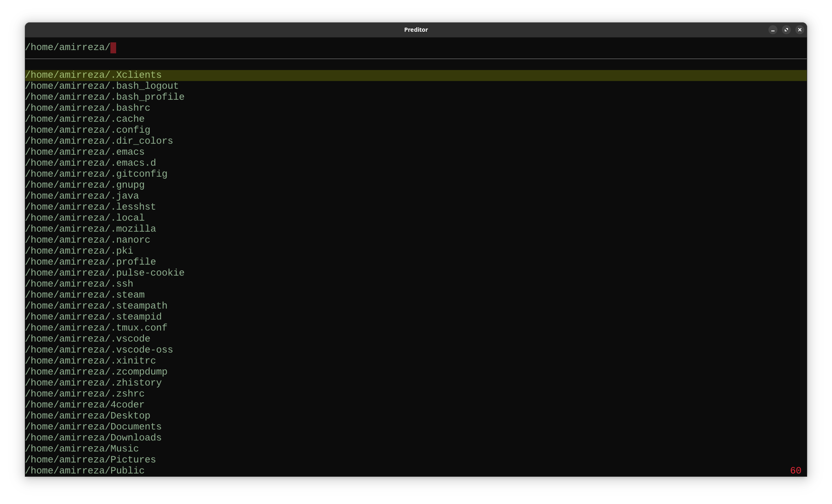
Task: Click the .pulse-cookie file entry
Action: click(x=105, y=273)
